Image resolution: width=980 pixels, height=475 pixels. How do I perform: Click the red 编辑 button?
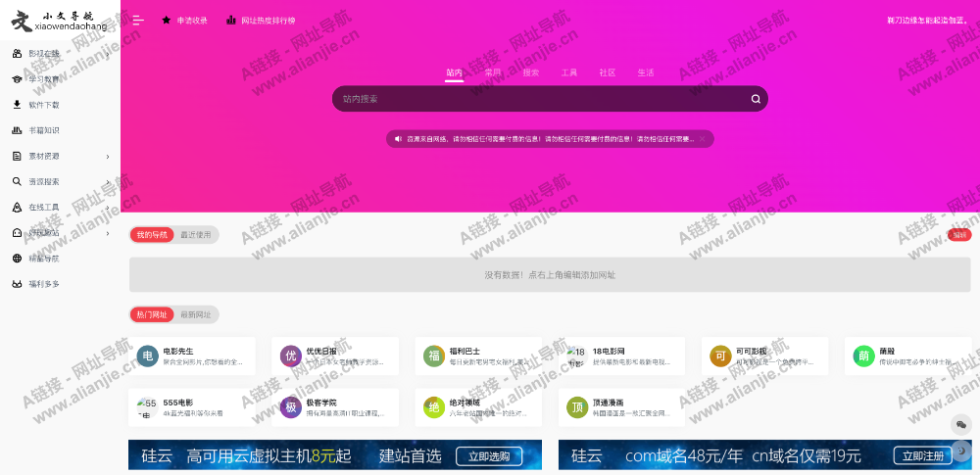959,235
